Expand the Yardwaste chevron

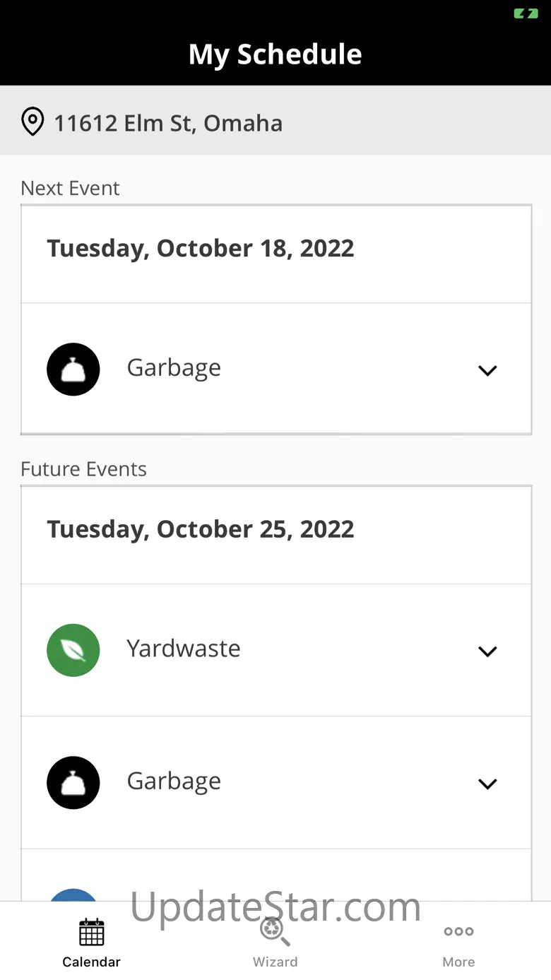click(487, 651)
